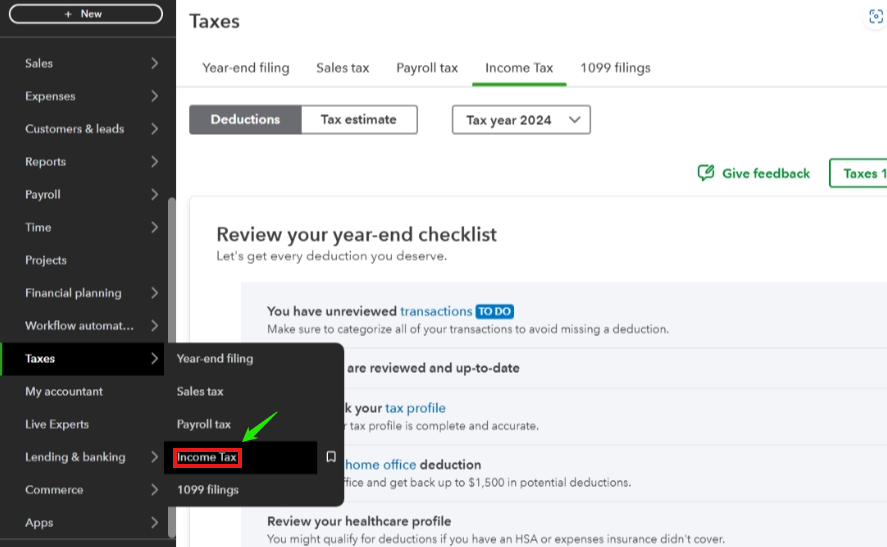This screenshot has width=887, height=547.
Task: Open My accountant in the sidebar
Action: (64, 391)
